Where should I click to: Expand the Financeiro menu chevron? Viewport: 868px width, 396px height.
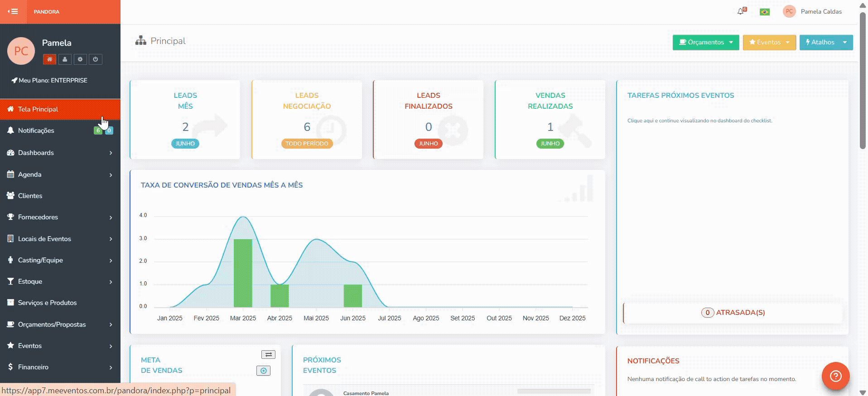tap(111, 367)
